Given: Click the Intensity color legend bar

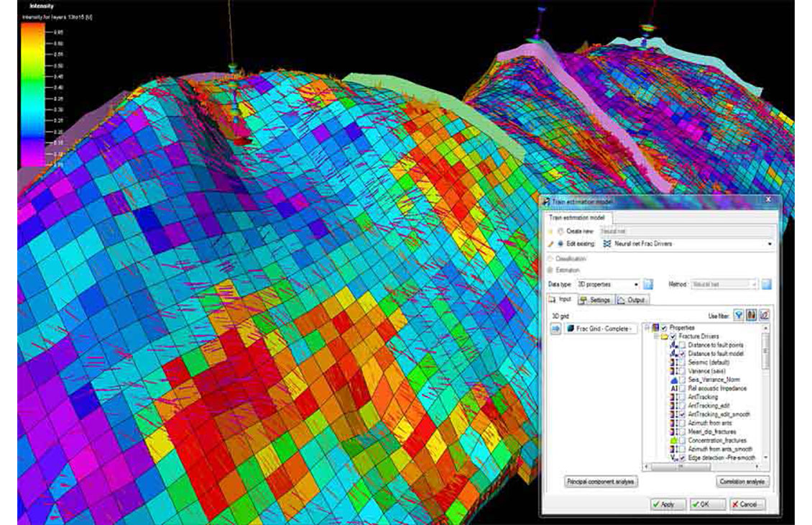Looking at the screenshot, I should click(32, 95).
